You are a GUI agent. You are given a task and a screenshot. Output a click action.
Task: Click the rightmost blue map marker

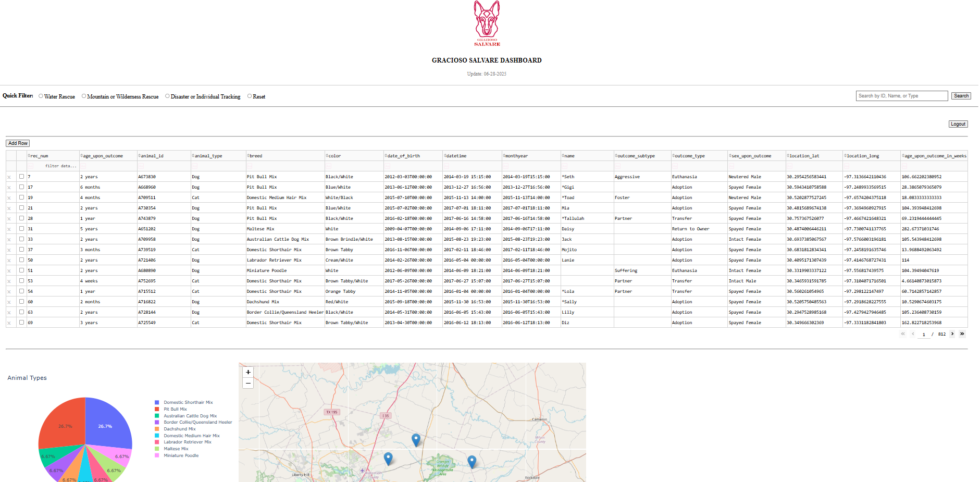[472, 462]
